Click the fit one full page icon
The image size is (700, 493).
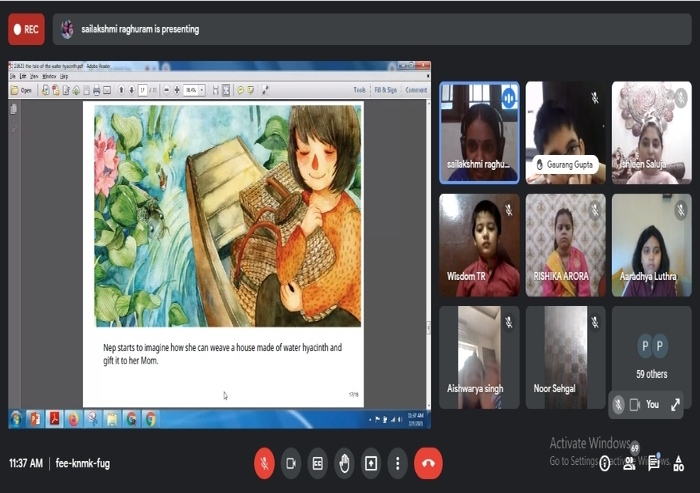[x=226, y=90]
